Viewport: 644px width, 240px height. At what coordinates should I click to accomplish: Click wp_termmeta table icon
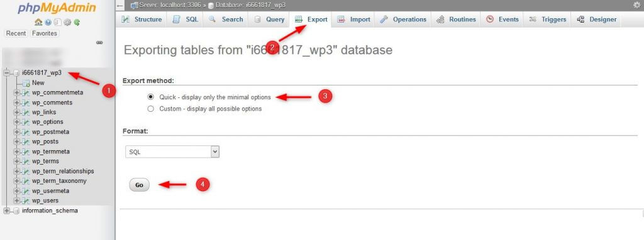[26, 151]
